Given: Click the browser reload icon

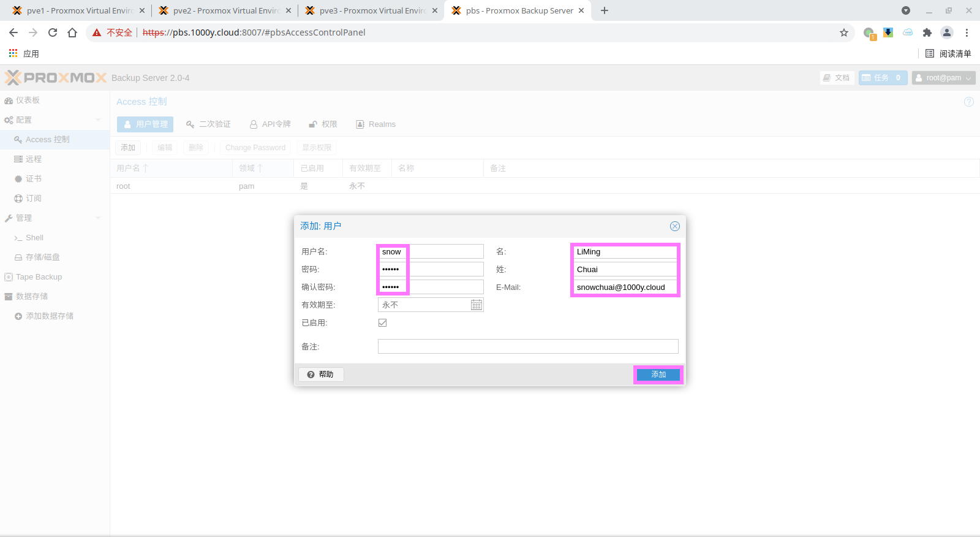Looking at the screenshot, I should pos(53,32).
